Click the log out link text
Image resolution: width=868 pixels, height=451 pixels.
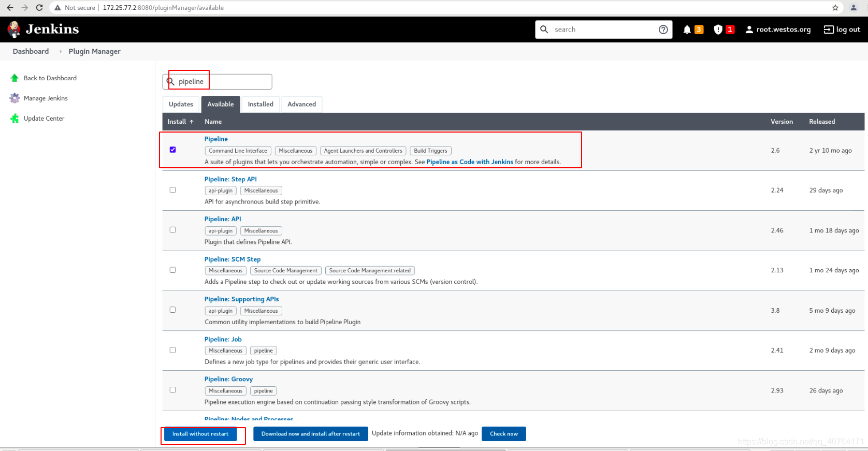pos(848,30)
